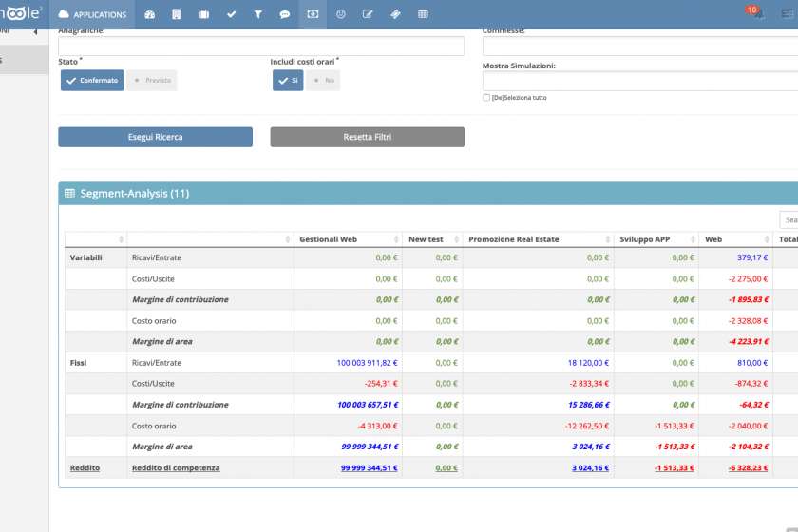Sort the second unnamed row-label column
The image size is (798, 532).
pyautogui.click(x=210, y=239)
